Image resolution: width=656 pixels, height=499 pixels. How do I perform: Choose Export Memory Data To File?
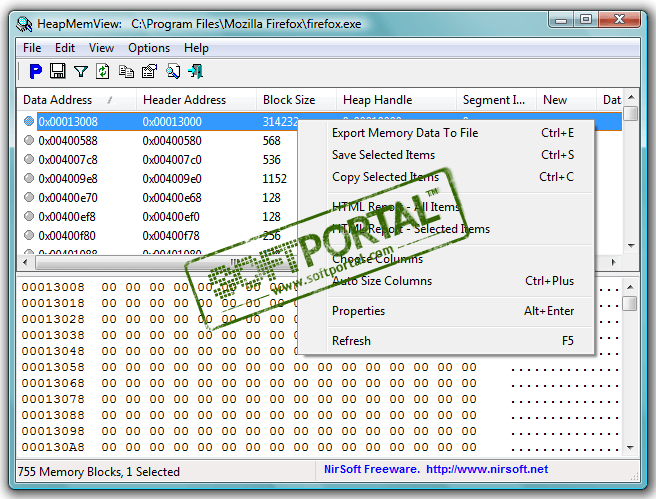click(x=446, y=133)
